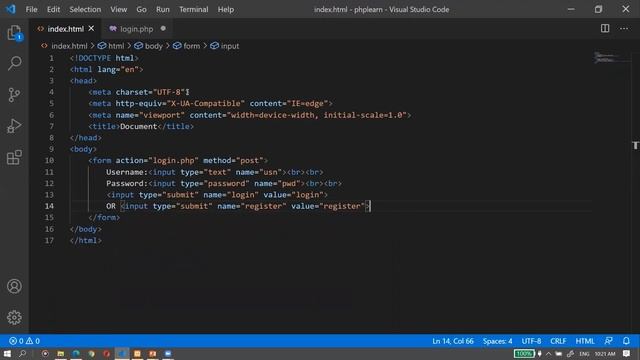Click the Password: label text on line 12
The height and width of the screenshot is (360, 640).
(127, 183)
